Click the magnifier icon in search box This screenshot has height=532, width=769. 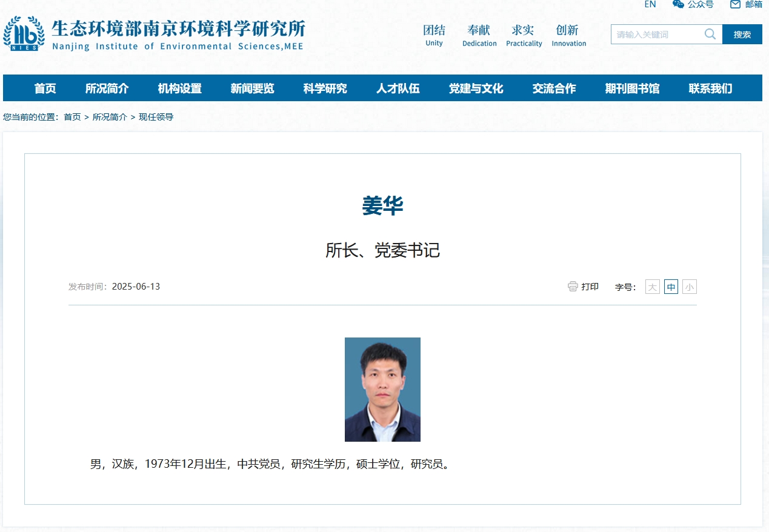coord(710,34)
